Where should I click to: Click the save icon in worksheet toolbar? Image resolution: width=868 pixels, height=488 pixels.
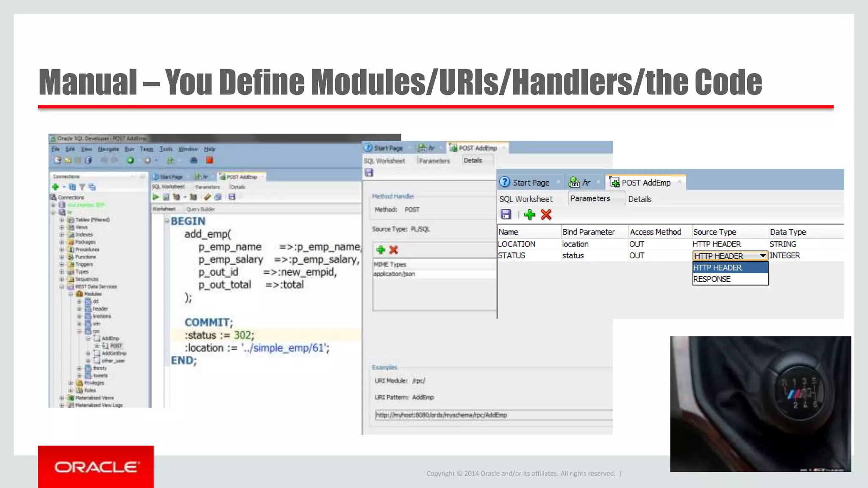click(232, 197)
